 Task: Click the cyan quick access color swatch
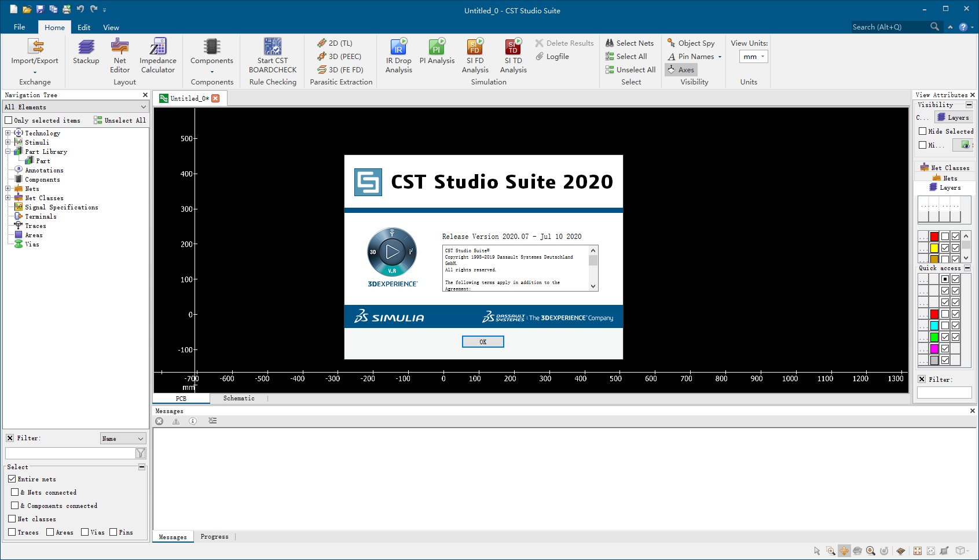point(934,326)
